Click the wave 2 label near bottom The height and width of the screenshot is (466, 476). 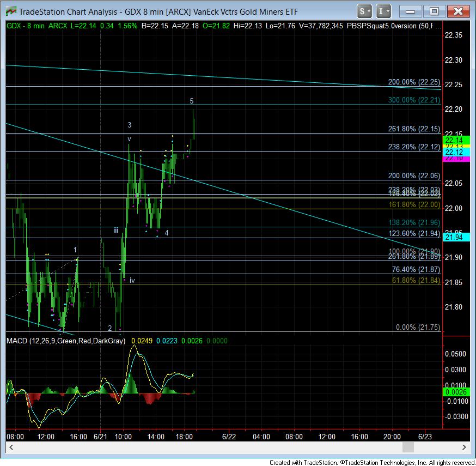[110, 328]
